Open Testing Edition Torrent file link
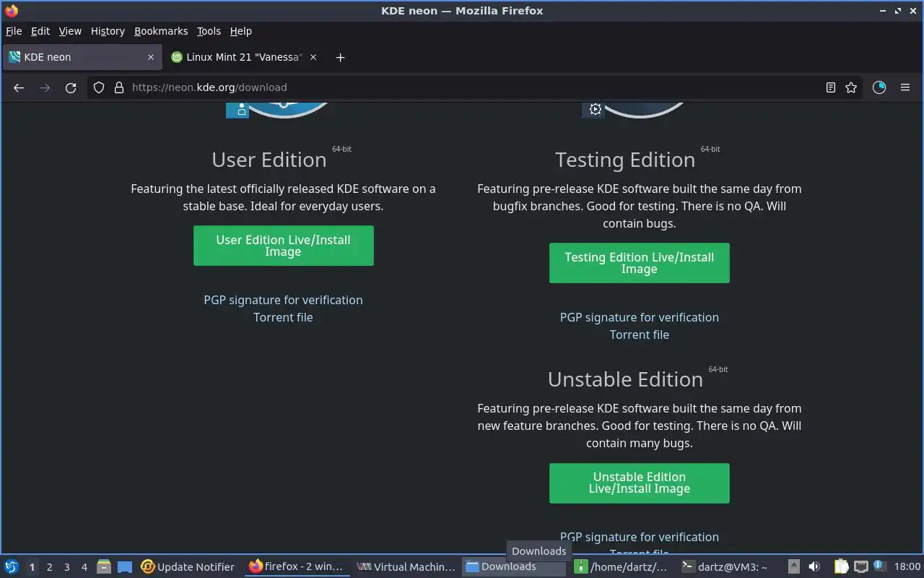This screenshot has width=924, height=578. click(x=639, y=335)
